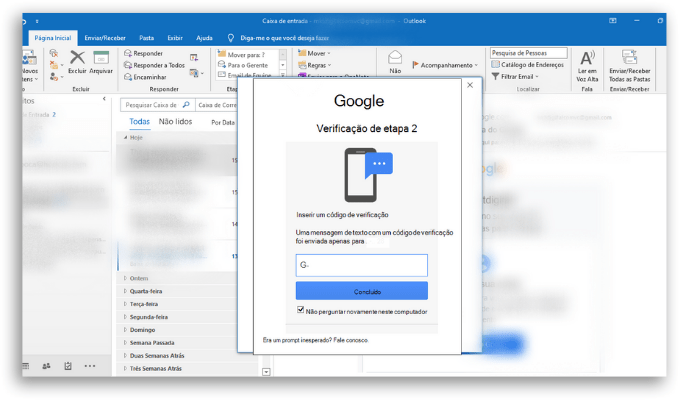Image resolution: width=700 pixels, height=400 pixels.
Task: Close the Google verification dialog
Action: (x=470, y=85)
